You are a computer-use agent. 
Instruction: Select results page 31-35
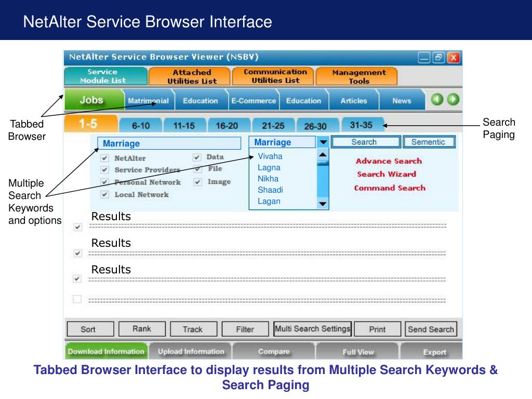362,125
